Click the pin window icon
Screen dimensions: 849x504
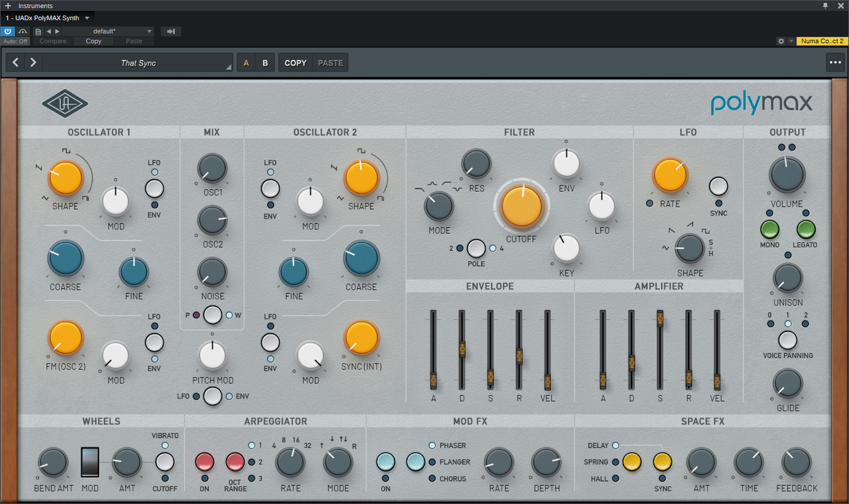click(825, 6)
